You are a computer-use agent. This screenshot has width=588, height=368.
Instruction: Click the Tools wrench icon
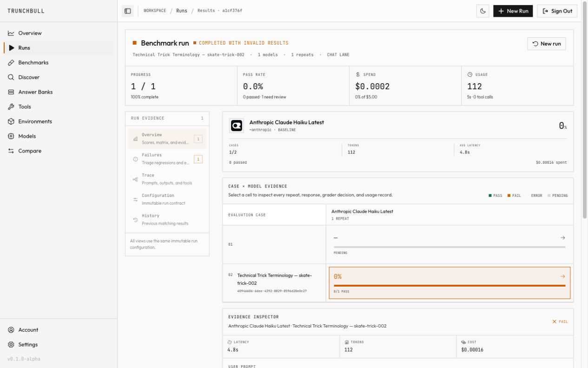pos(11,107)
